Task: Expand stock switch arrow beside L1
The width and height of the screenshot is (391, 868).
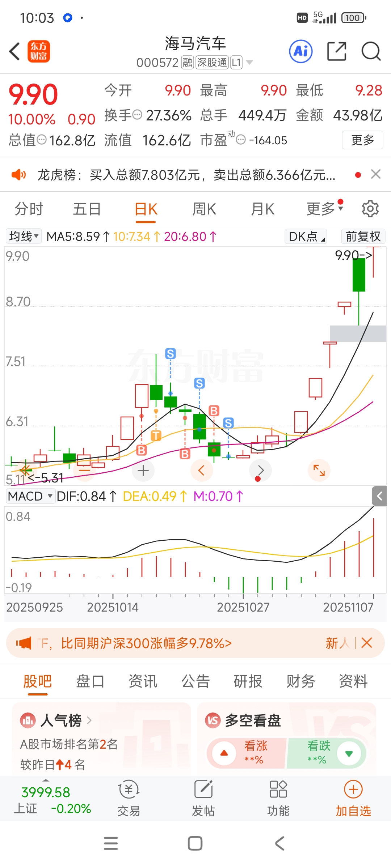Action: 249,63
